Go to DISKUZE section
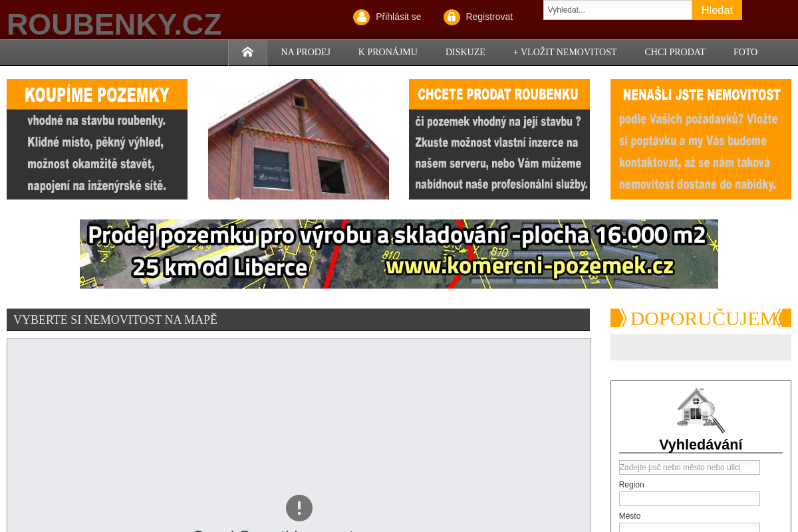Screen dimensions: 798x532 click(465, 52)
